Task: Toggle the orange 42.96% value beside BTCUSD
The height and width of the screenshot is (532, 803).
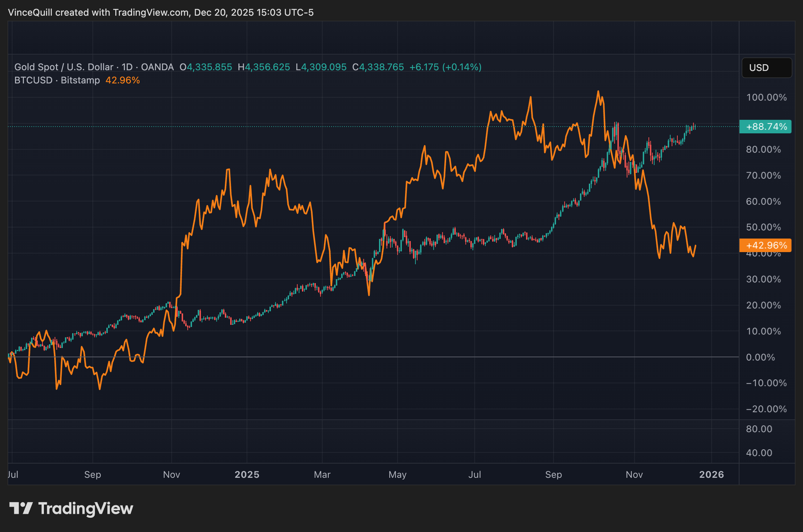Action: pos(122,80)
